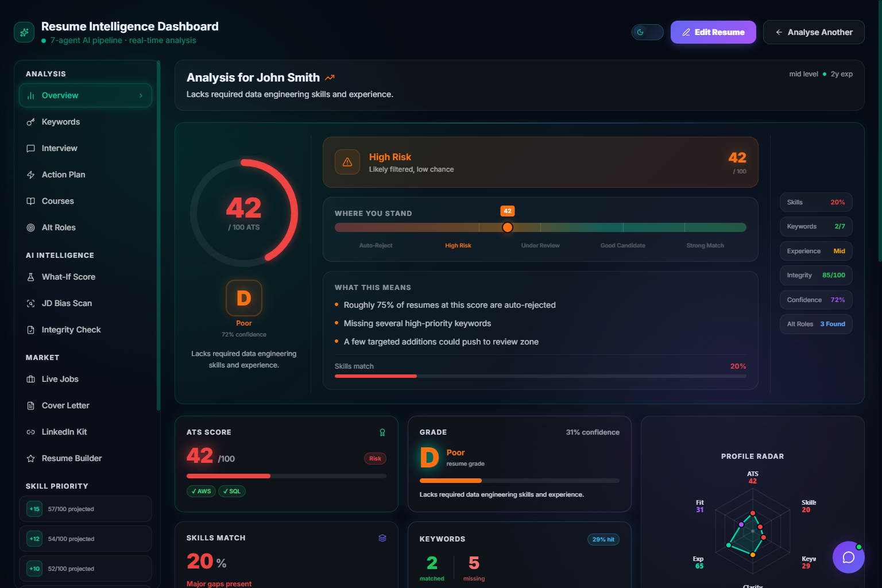The height and width of the screenshot is (588, 882).
Task: Open the chat assistant bubble button
Action: 849,557
